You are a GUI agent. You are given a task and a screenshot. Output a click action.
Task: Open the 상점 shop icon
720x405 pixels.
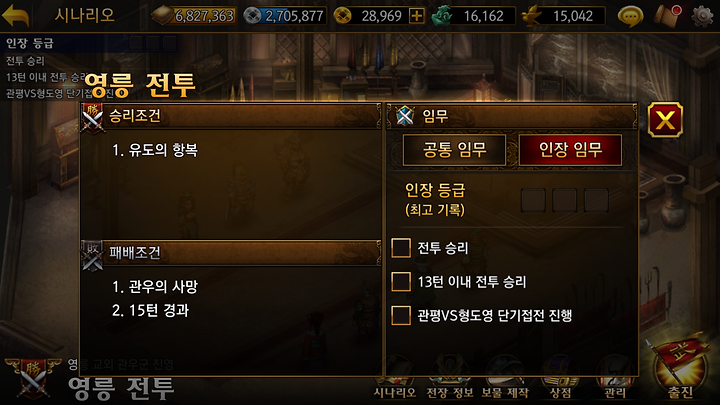(x=560, y=379)
